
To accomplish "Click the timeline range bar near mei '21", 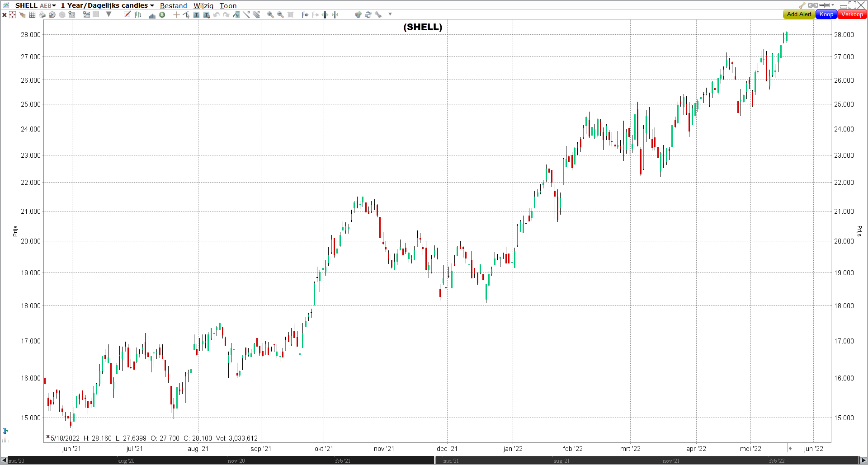I will tap(451, 460).
